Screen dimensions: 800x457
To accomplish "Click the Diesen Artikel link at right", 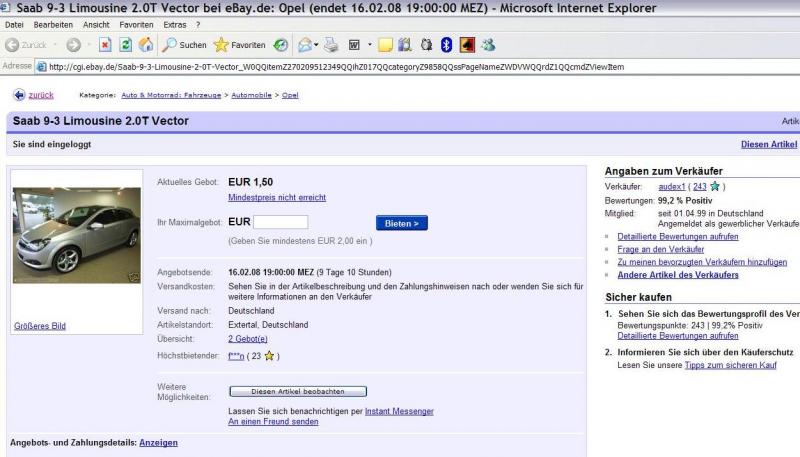I will (x=769, y=144).
